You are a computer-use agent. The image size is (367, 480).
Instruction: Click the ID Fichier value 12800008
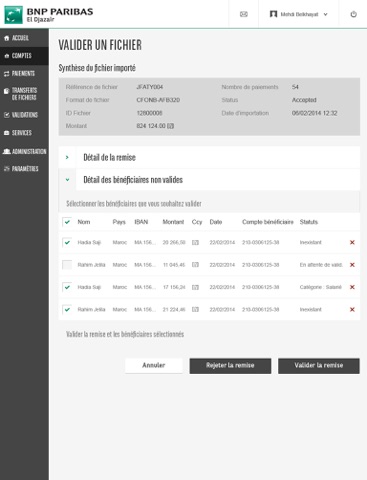click(149, 113)
